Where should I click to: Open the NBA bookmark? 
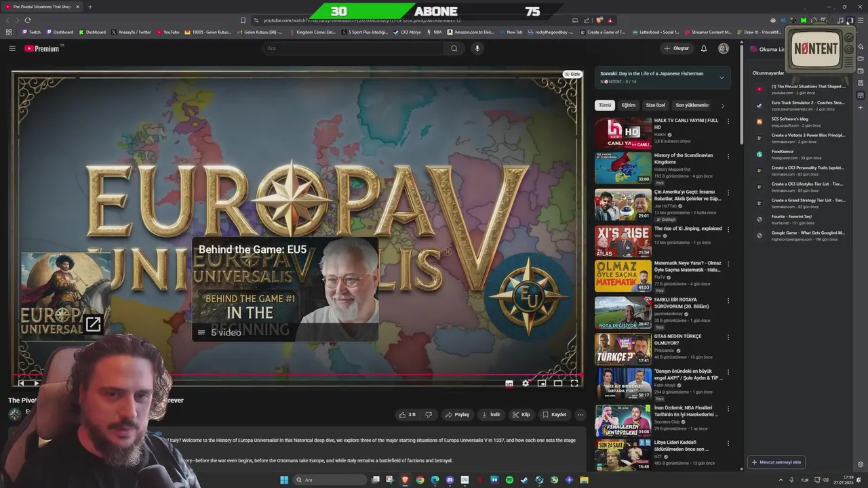tap(434, 32)
